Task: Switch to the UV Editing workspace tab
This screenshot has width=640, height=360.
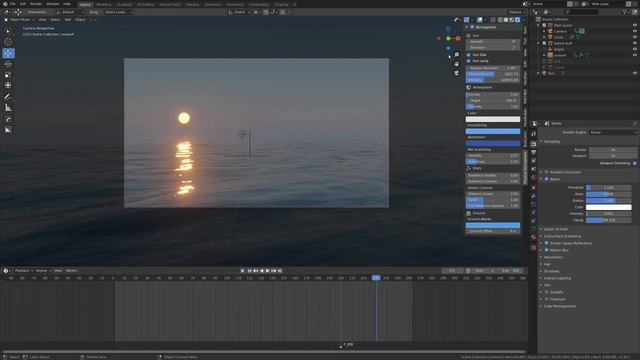Action: (145, 4)
